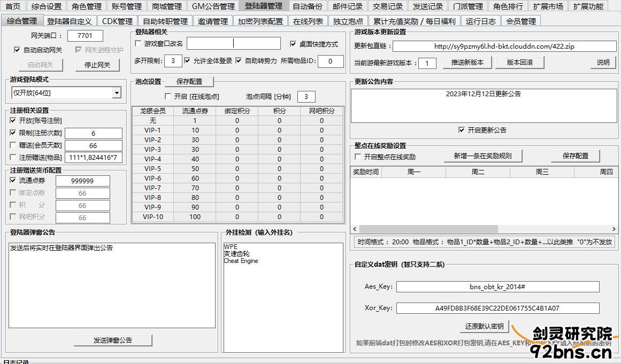
Task: Click 保存配置 in 泡点设置
Action: coord(189,81)
